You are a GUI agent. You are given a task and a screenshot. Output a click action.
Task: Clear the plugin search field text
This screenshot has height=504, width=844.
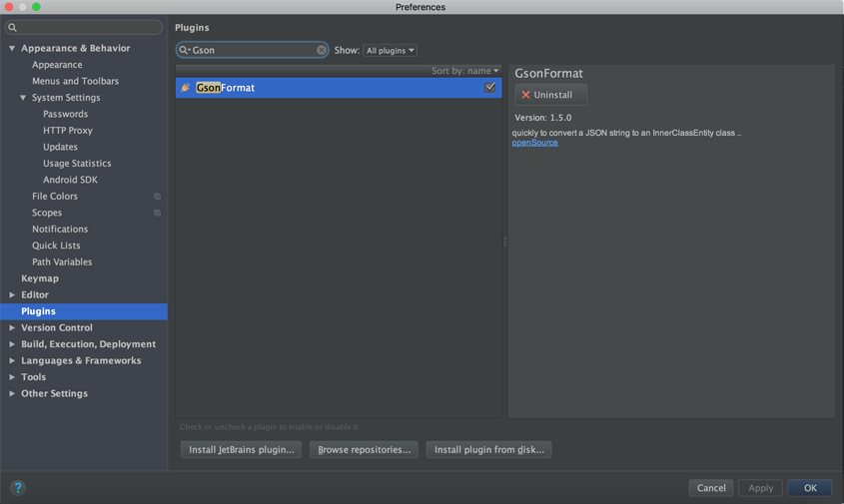coord(322,50)
